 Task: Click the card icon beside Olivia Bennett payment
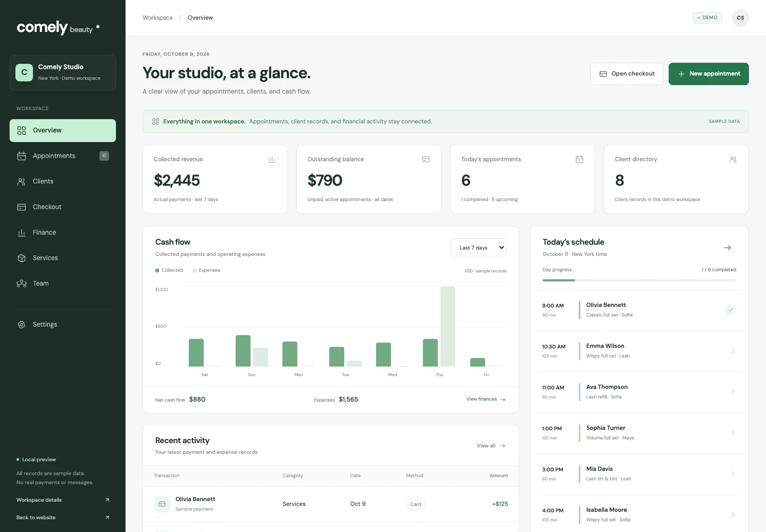tap(162, 504)
